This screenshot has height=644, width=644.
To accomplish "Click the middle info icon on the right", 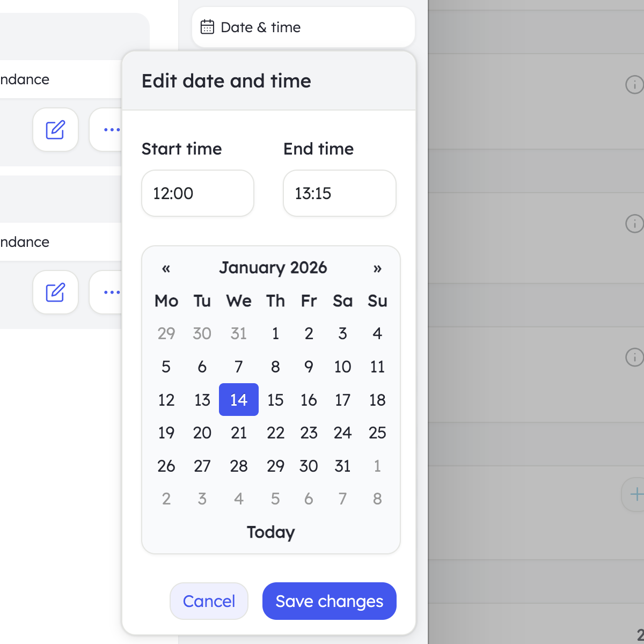I will [x=634, y=224].
